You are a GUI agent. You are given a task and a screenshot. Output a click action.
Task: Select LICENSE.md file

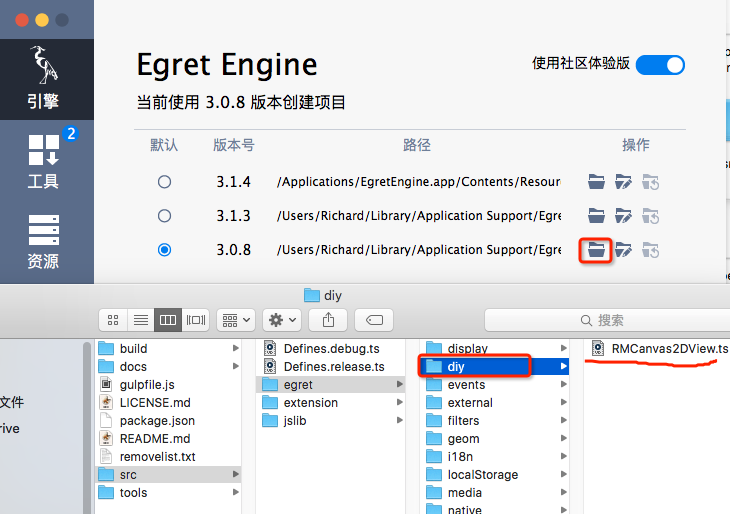click(x=169, y=402)
